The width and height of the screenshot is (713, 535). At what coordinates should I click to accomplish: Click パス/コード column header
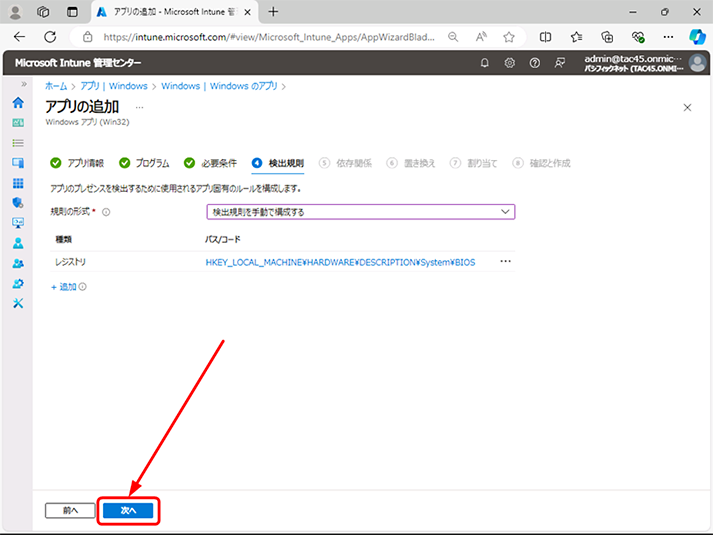(x=222, y=239)
